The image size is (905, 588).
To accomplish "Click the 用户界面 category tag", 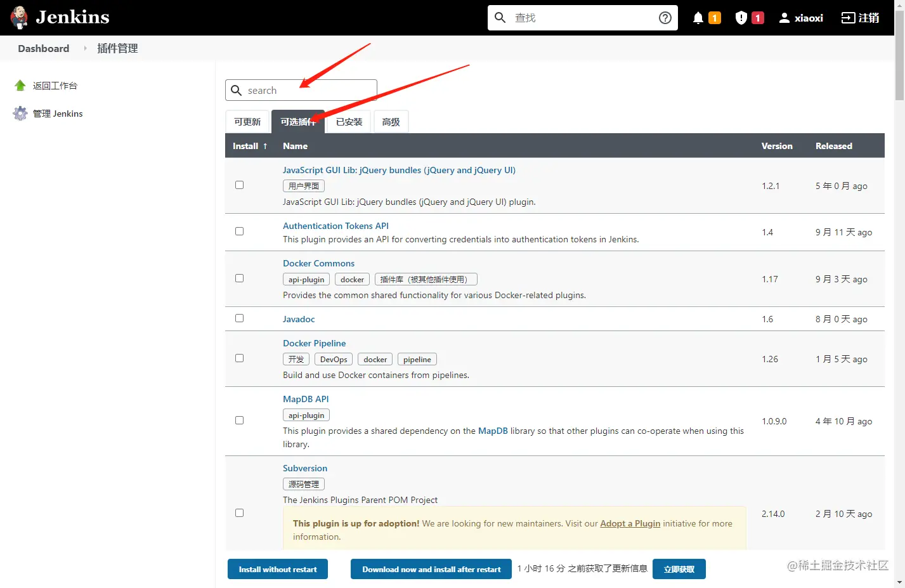I will click(304, 186).
